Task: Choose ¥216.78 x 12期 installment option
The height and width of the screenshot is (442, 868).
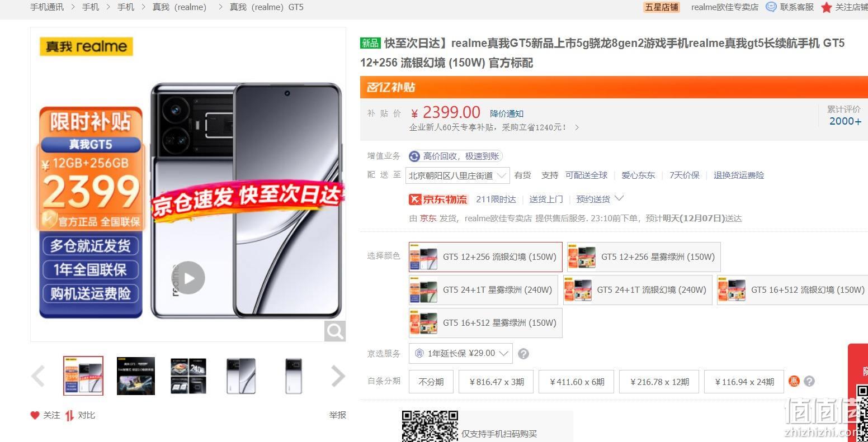Action: [x=659, y=382]
